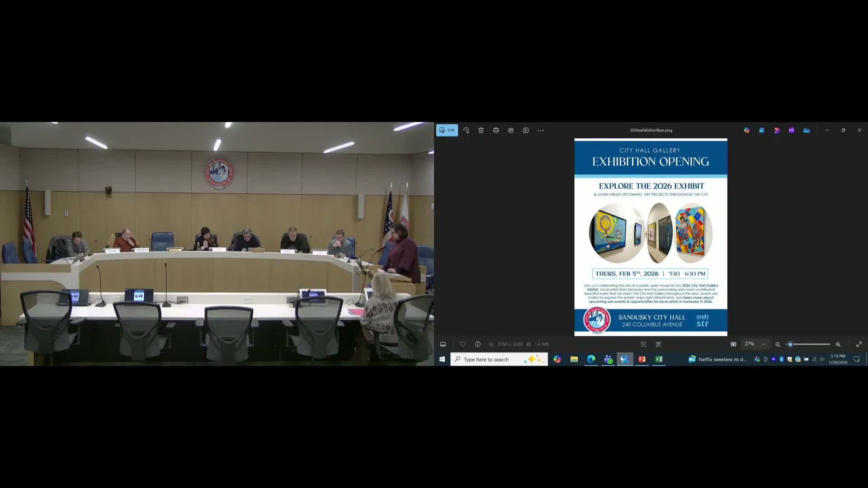Click the zoom slider handle

[790, 344]
